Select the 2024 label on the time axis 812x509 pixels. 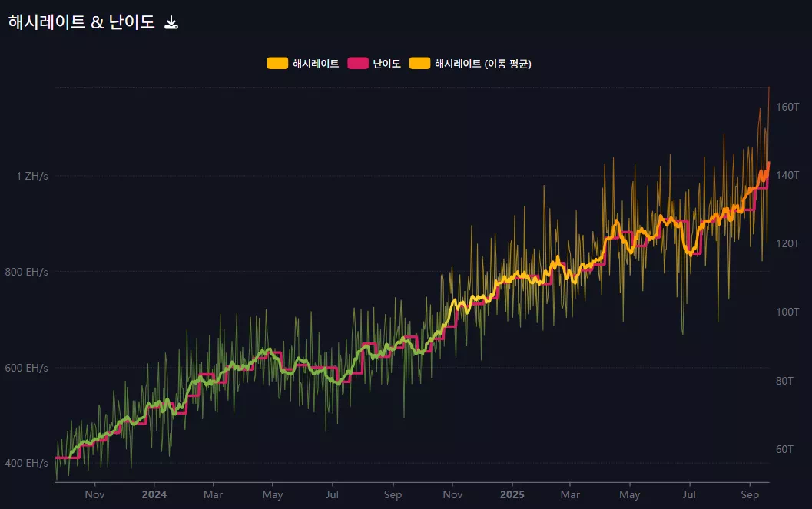click(x=154, y=495)
